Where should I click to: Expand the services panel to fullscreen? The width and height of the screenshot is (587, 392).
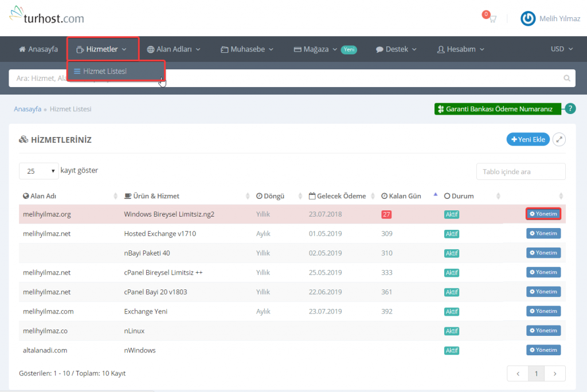point(559,139)
